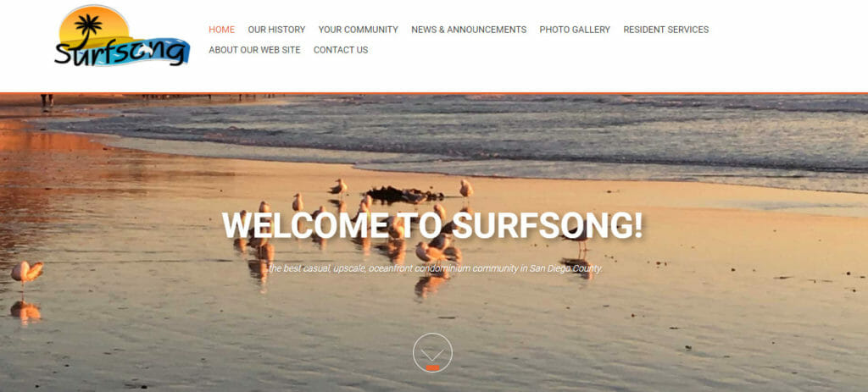Open the Home page link

pos(221,30)
